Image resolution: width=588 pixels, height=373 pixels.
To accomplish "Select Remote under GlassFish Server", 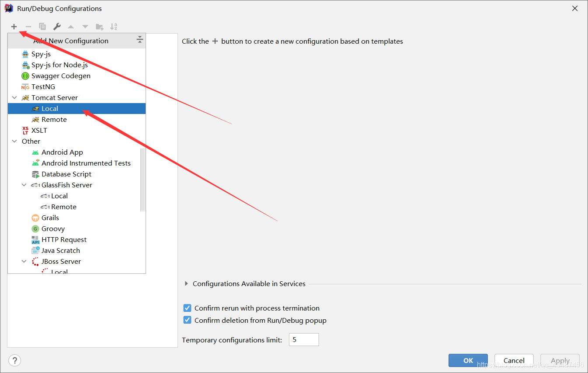I will tap(74, 207).
